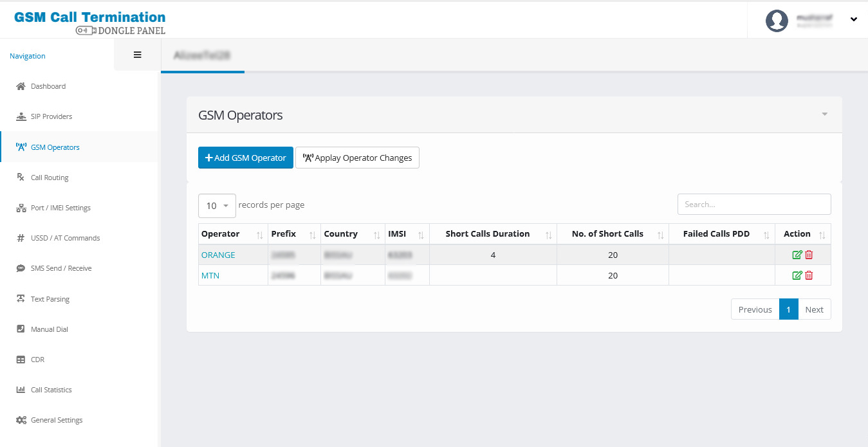
Task: Collapse the GSM Operators panel
Action: point(825,114)
